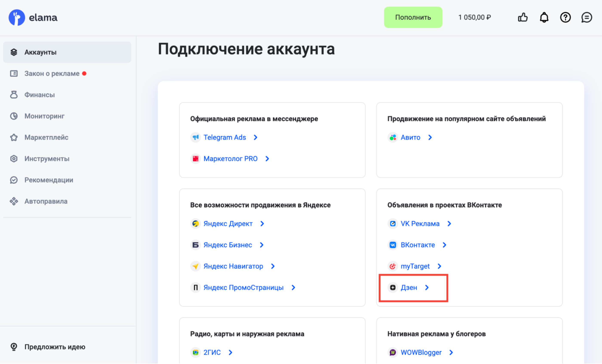602x364 pixels.
Task: Open the Аккаунты sidebar section
Action: (x=67, y=52)
